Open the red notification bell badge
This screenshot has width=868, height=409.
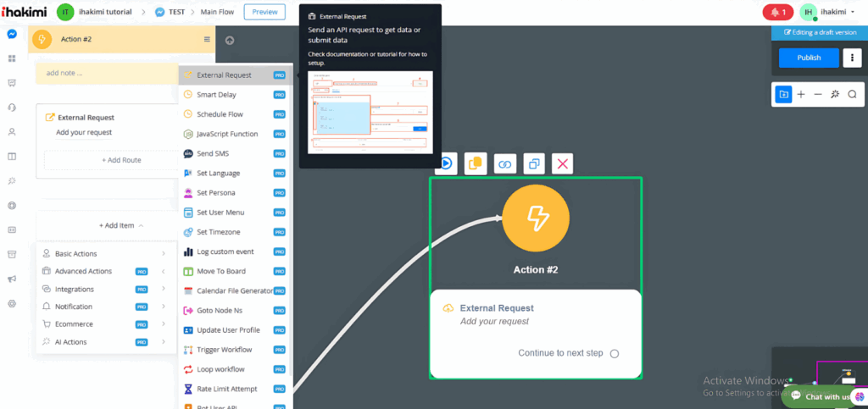(779, 12)
